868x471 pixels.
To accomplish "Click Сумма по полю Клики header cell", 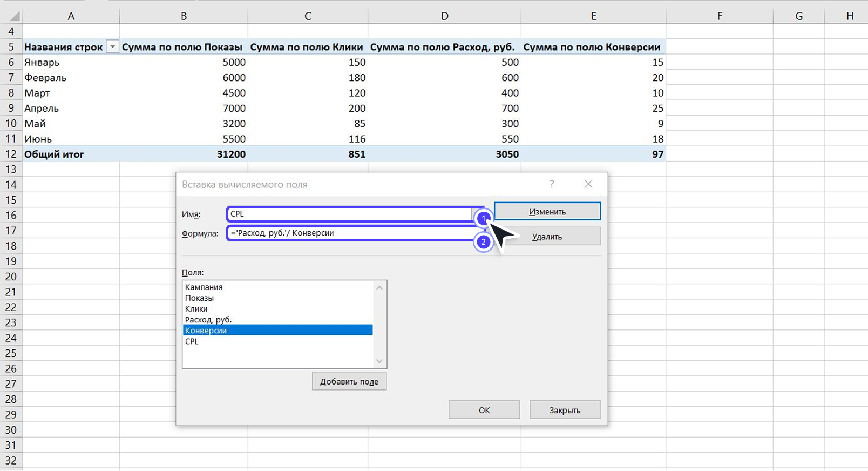I will 308,47.
